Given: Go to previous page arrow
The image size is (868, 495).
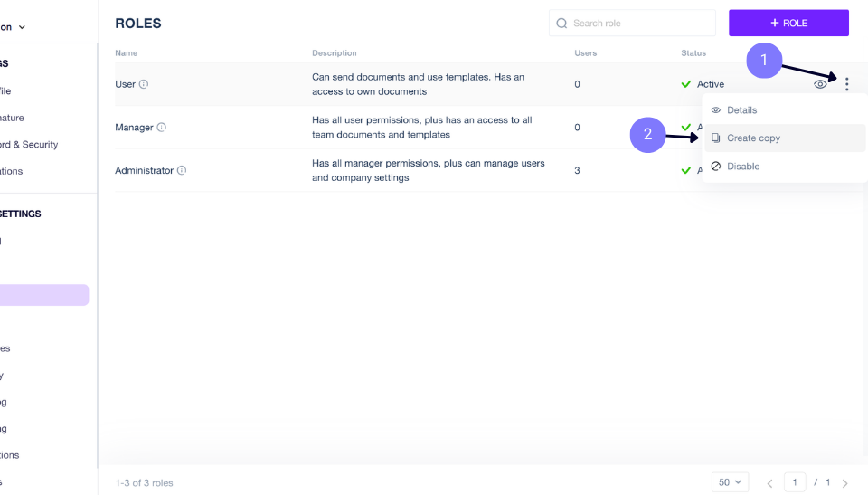Looking at the screenshot, I should coord(769,483).
